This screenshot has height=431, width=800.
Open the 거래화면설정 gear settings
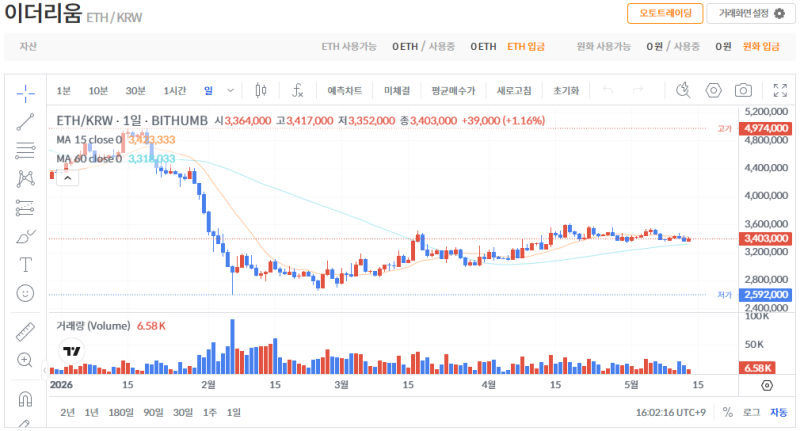tap(751, 13)
